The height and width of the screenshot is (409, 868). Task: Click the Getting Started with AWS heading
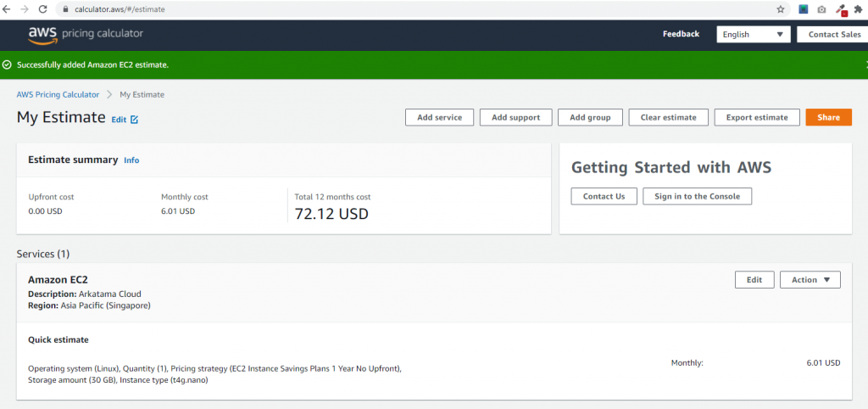tap(671, 167)
